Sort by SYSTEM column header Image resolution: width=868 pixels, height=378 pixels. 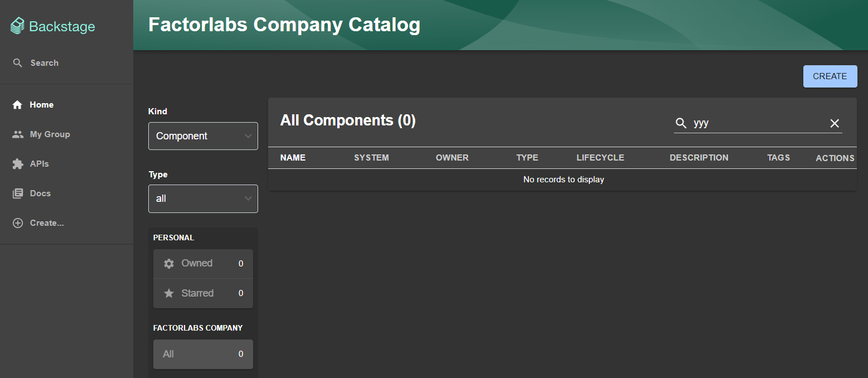click(x=371, y=158)
